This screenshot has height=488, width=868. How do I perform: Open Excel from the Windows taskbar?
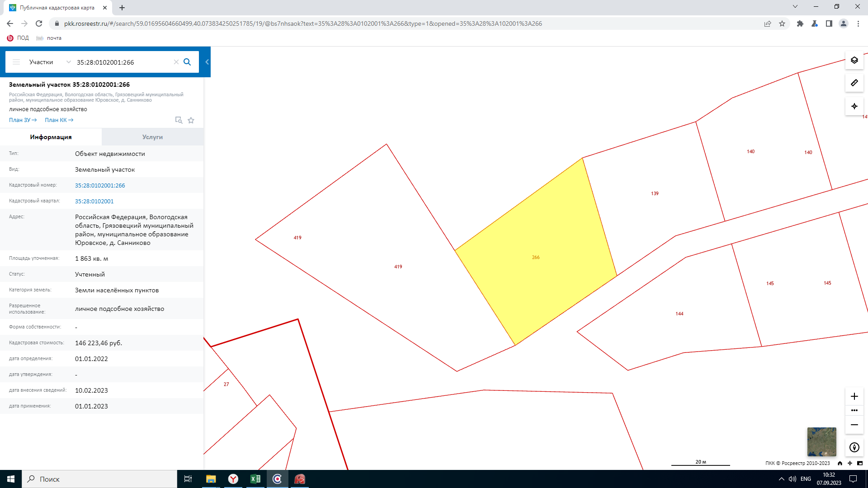click(255, 479)
